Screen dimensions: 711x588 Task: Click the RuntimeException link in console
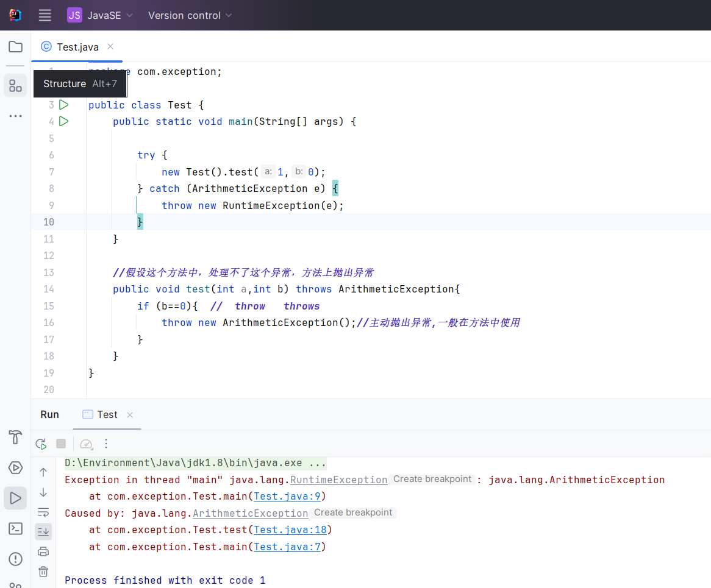[338, 480]
